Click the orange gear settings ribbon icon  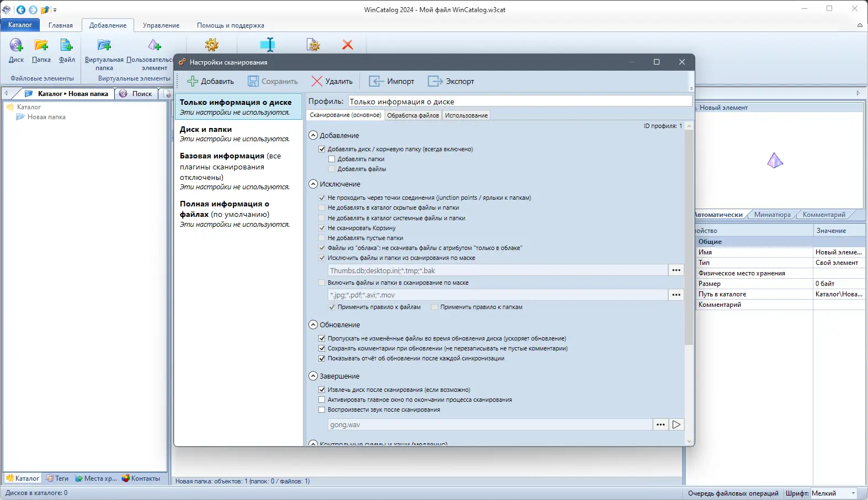[x=212, y=45]
